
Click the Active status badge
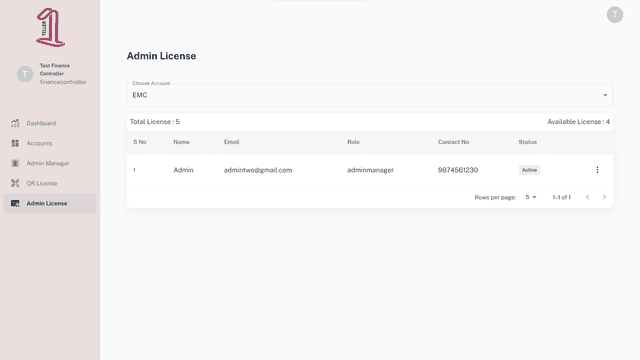tap(529, 170)
